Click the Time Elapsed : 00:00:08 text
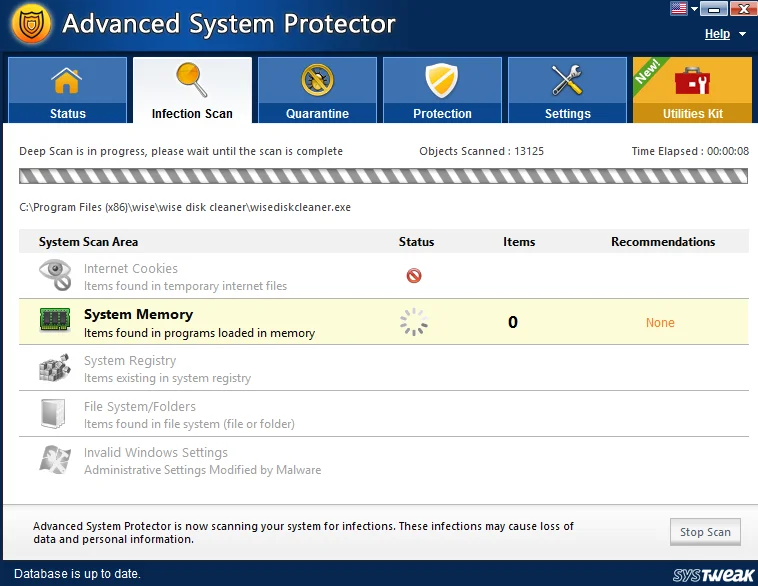 [690, 151]
